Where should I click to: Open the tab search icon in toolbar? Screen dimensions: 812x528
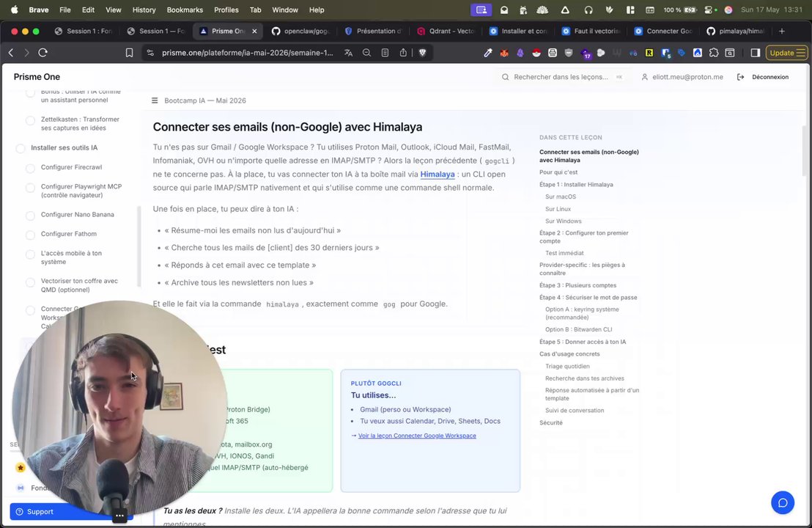(730, 53)
